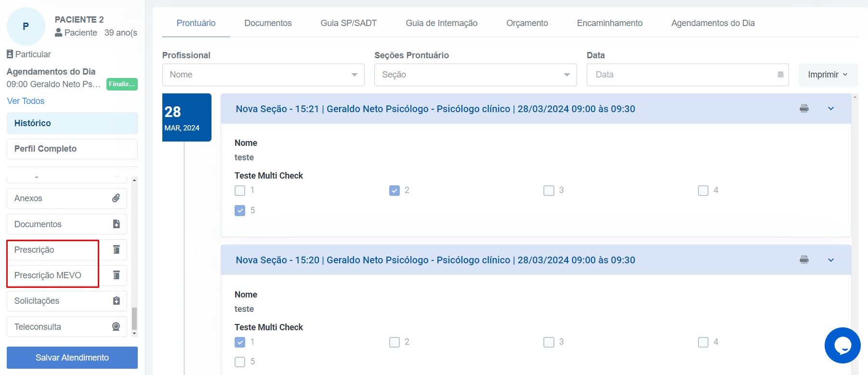Click the Finaliz... status badge

[x=122, y=84]
